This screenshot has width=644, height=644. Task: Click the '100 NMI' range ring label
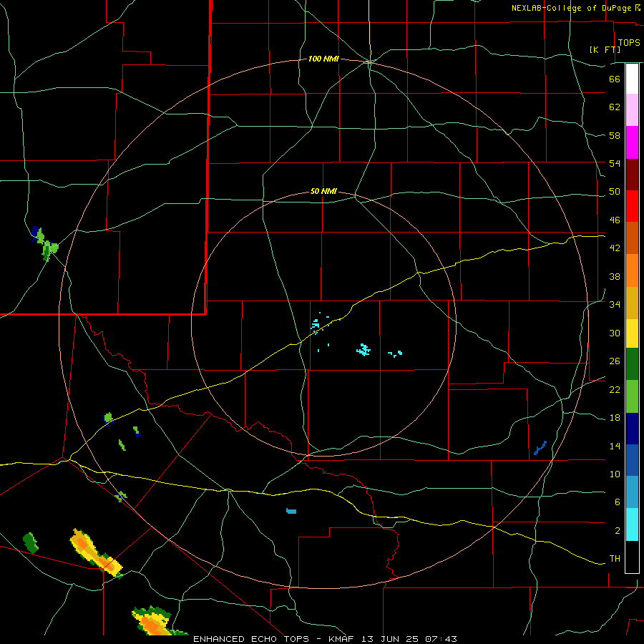pos(323,59)
